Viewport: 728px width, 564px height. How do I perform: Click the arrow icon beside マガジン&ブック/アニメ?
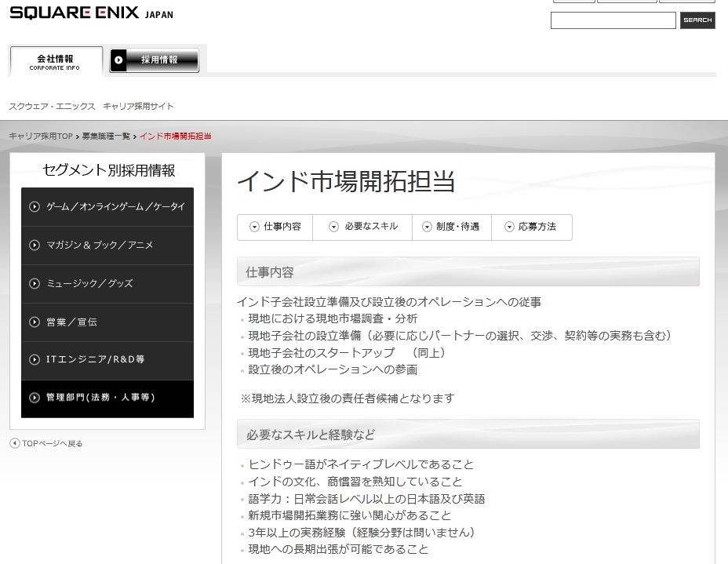(x=35, y=245)
